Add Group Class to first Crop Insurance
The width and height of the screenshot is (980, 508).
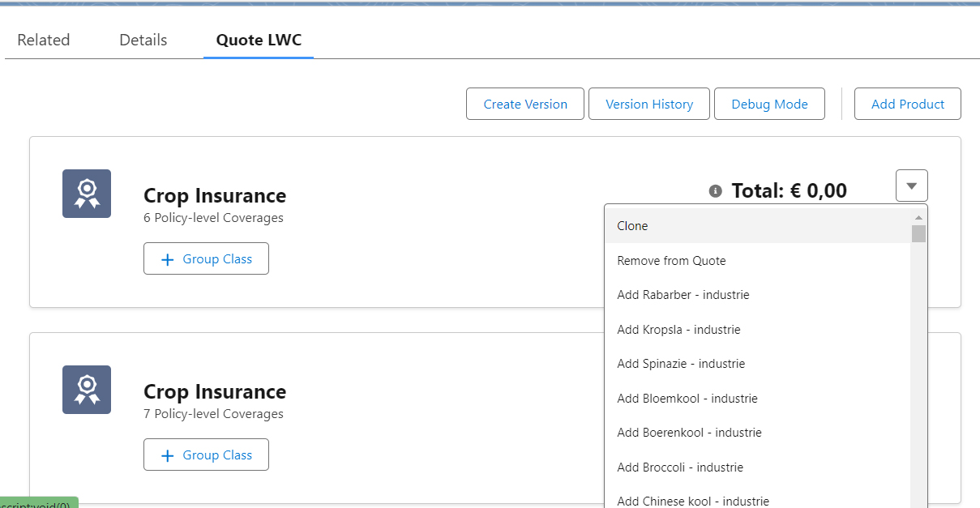click(206, 259)
